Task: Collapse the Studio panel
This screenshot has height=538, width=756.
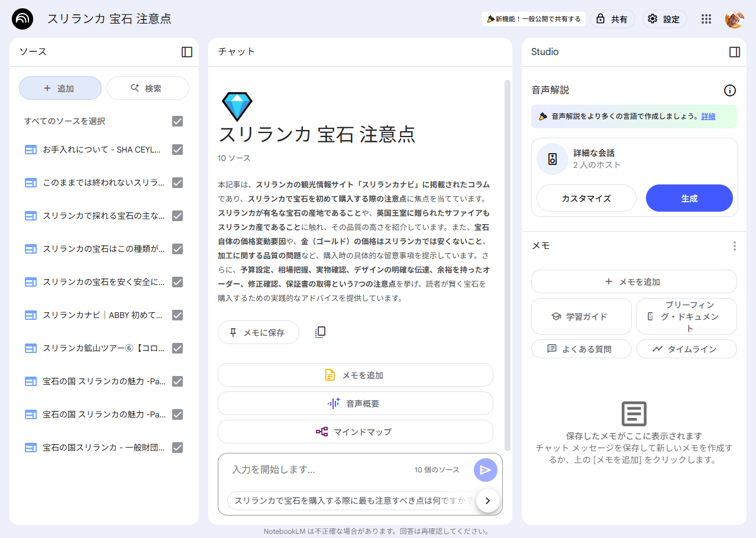Action: click(x=735, y=52)
